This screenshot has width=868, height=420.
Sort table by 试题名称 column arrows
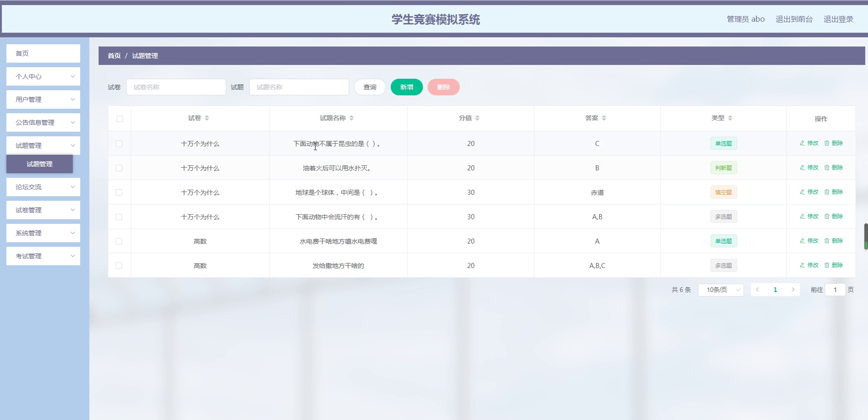pyautogui.click(x=352, y=118)
